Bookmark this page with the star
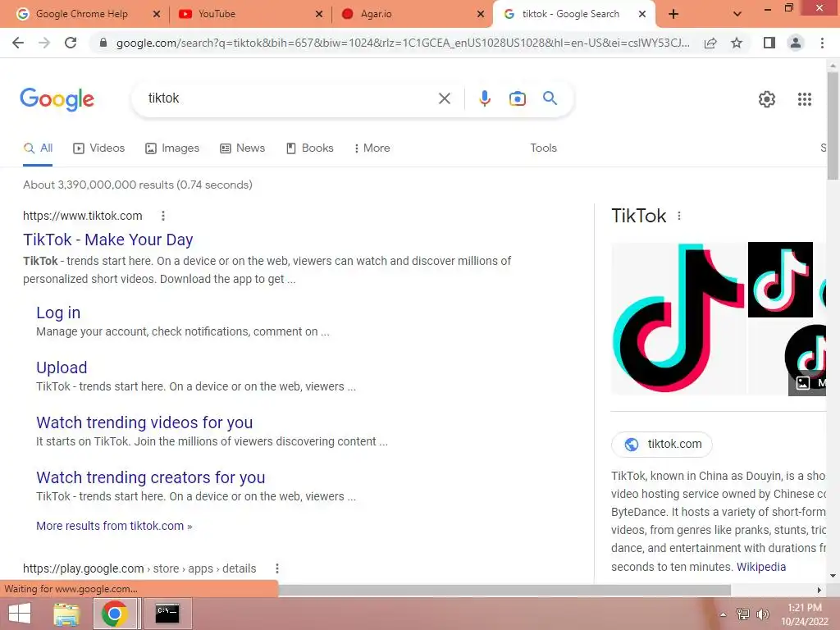 pos(737,43)
